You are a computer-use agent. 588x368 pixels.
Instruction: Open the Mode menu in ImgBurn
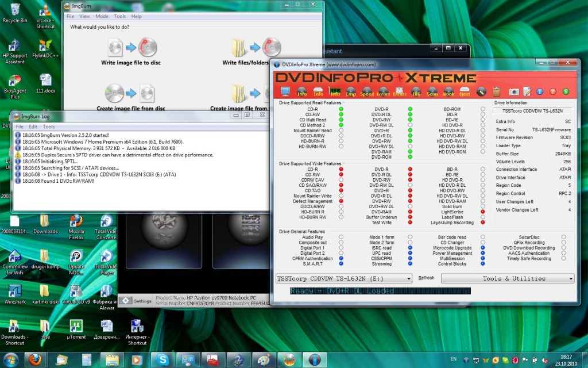coord(102,17)
